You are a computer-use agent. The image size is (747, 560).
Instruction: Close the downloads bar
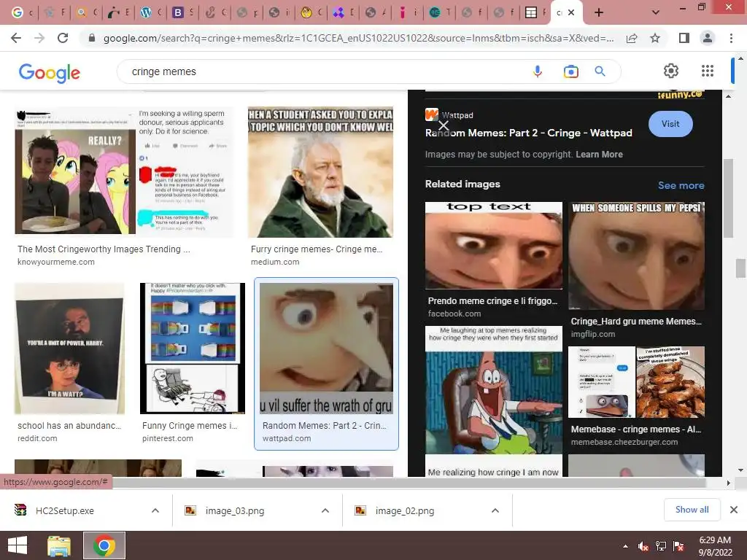pos(734,510)
